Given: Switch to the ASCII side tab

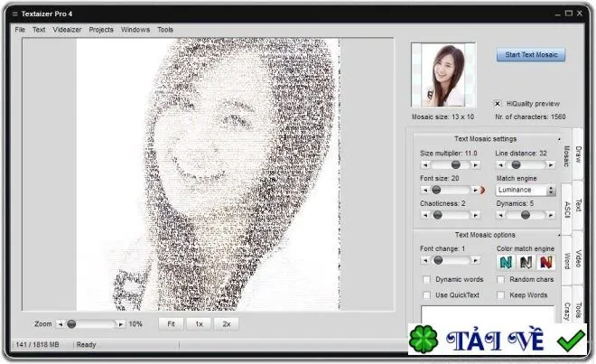Looking at the screenshot, I should pos(567,210).
